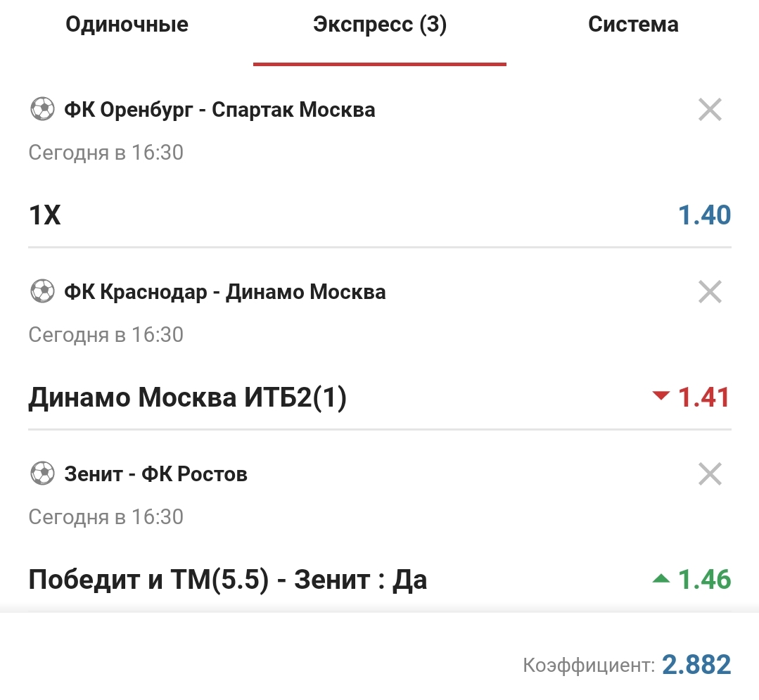Switch to the Одиночные tab

(127, 25)
